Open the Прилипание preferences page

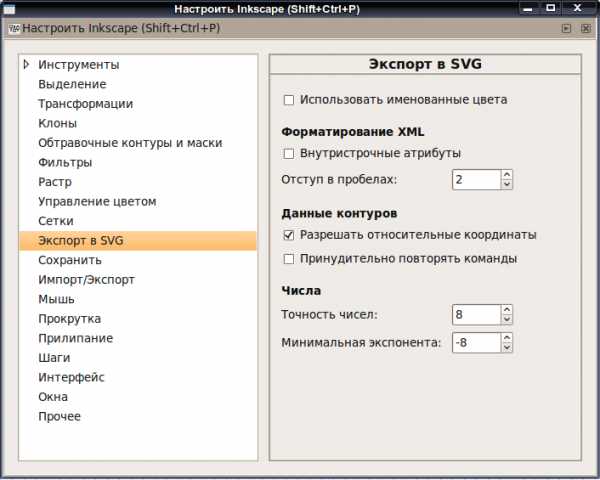pyautogui.click(x=75, y=338)
